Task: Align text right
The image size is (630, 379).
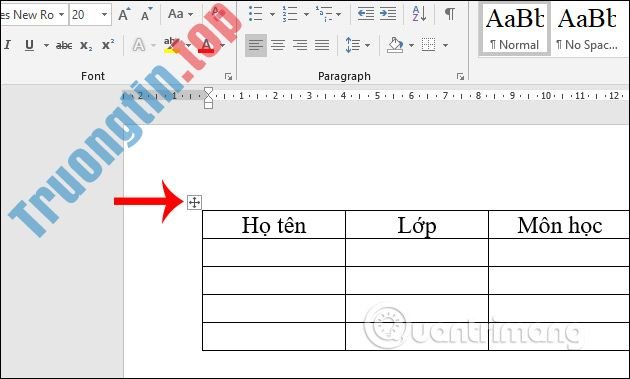Action: click(300, 45)
